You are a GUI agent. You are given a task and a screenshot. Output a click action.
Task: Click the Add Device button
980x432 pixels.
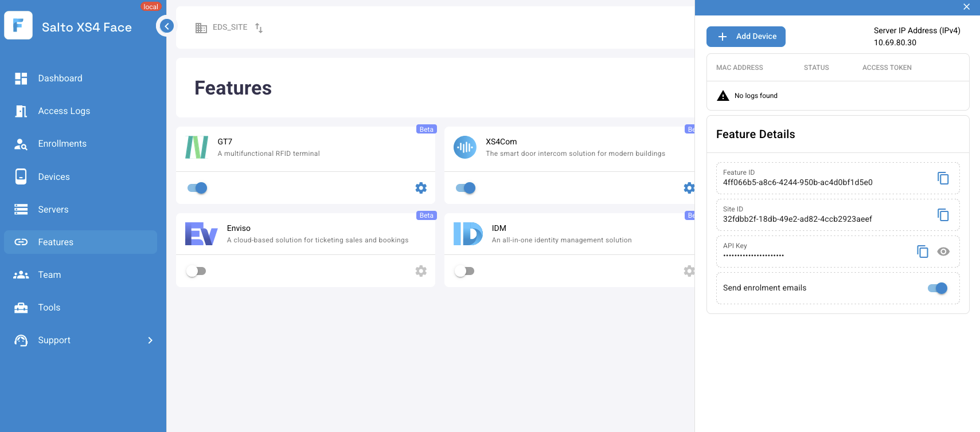coord(746,37)
